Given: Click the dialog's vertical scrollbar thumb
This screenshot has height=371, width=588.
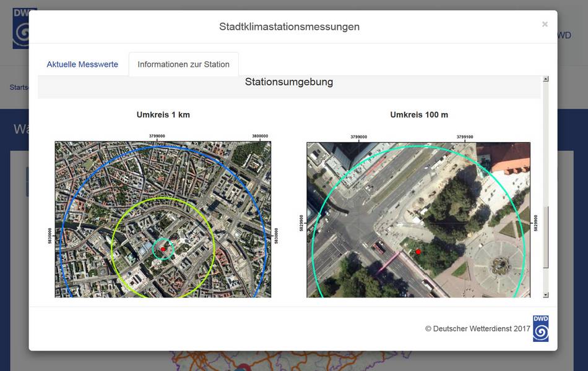Looking at the screenshot, I should tap(546, 237).
